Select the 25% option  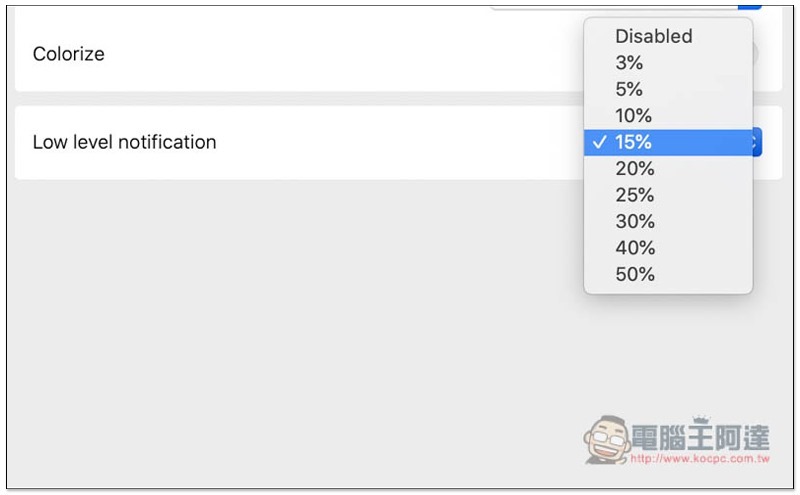click(x=635, y=195)
